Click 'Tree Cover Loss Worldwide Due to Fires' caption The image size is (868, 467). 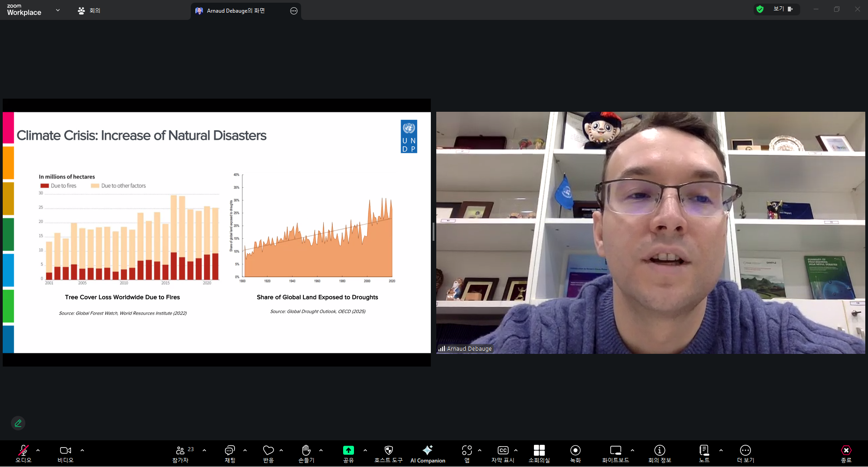point(123,297)
